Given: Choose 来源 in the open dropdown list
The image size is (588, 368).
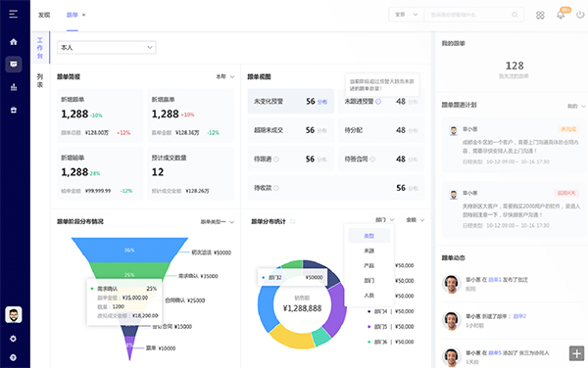Looking at the screenshot, I should [x=369, y=251].
